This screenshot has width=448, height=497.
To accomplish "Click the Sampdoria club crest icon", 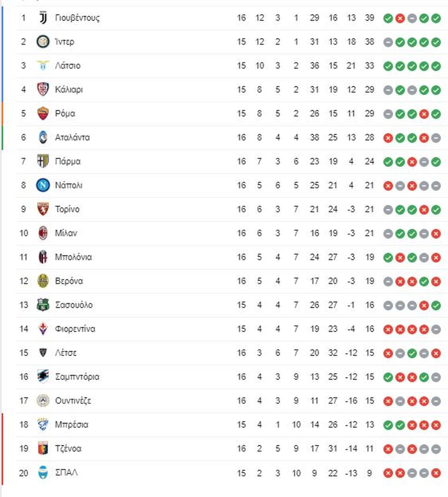I will coord(43,376).
